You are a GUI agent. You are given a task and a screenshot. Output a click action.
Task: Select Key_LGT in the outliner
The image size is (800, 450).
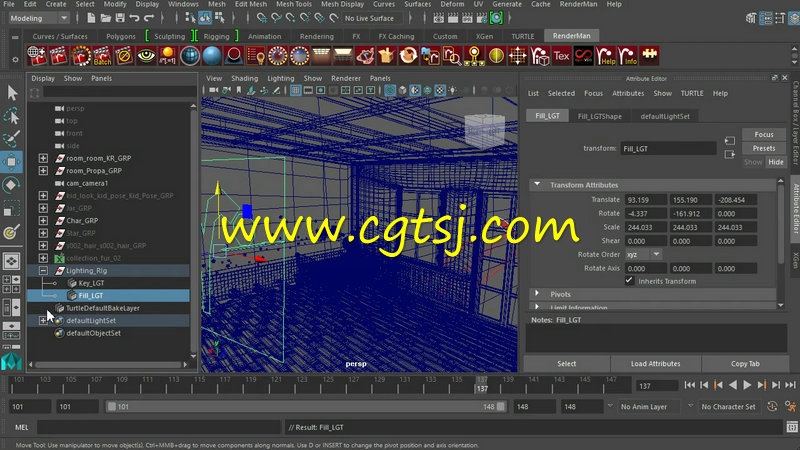point(91,283)
